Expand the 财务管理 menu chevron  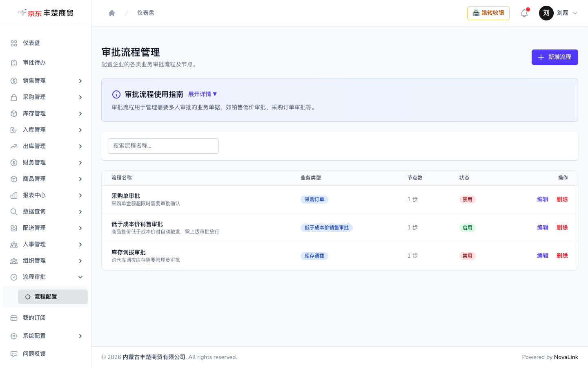pos(80,163)
